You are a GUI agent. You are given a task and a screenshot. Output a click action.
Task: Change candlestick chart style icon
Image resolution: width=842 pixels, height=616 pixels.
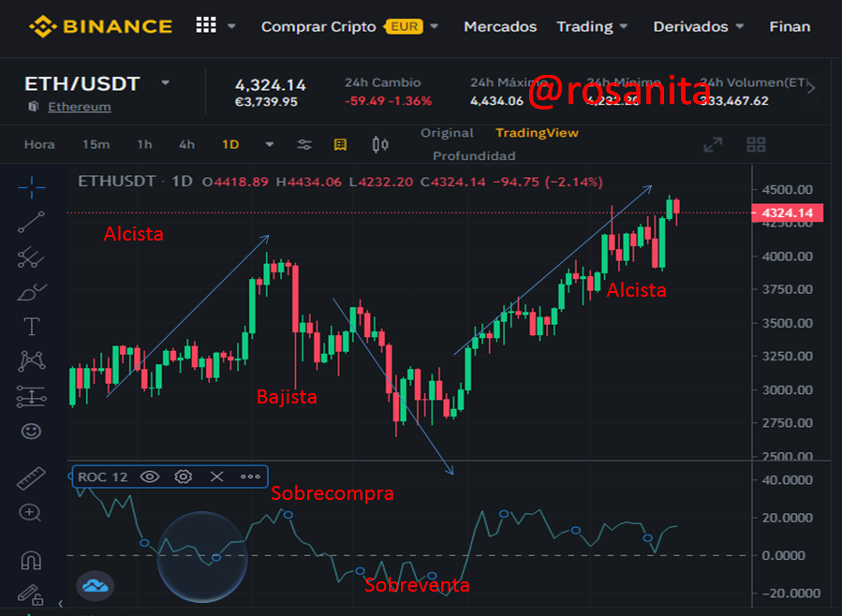click(x=380, y=144)
